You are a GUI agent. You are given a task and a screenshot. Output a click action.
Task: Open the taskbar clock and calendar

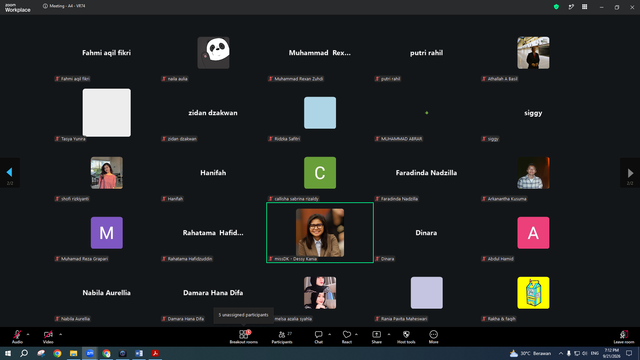tap(611, 353)
